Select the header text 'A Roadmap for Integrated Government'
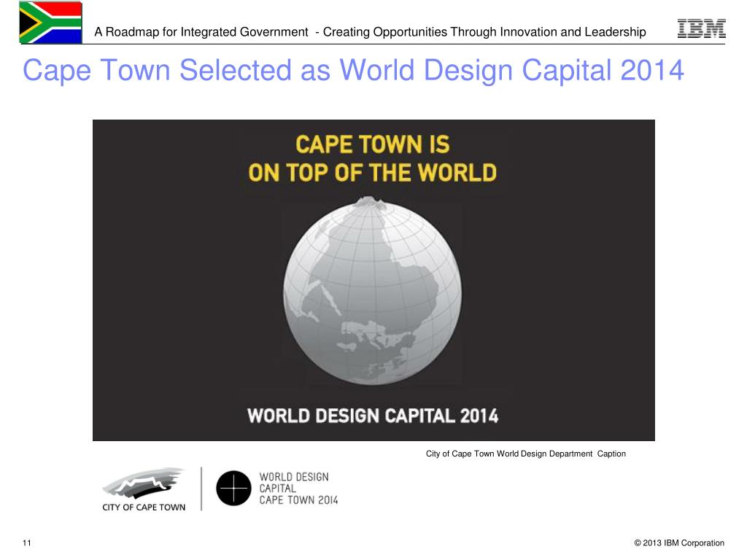 (201, 32)
